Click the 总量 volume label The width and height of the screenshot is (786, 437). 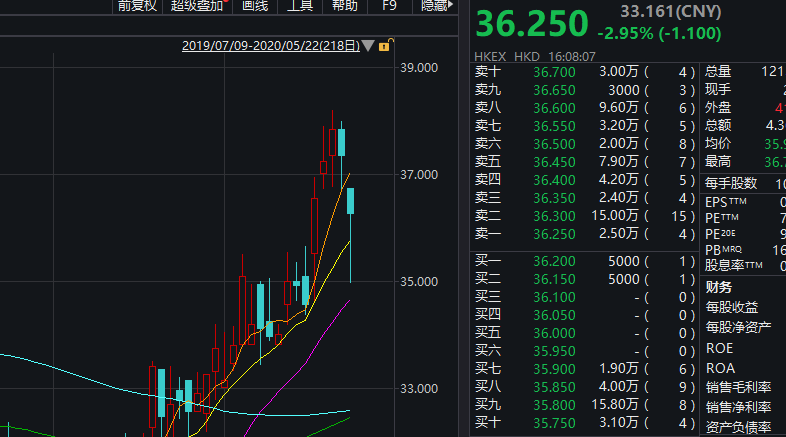click(718, 72)
